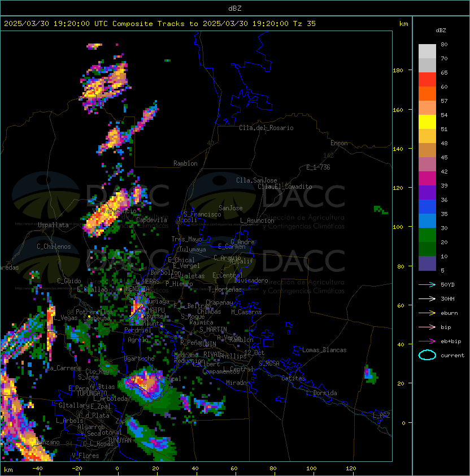This screenshot has height=476, width=470.
Task: Click the 'E_1-736' map label
Action: 318,167
